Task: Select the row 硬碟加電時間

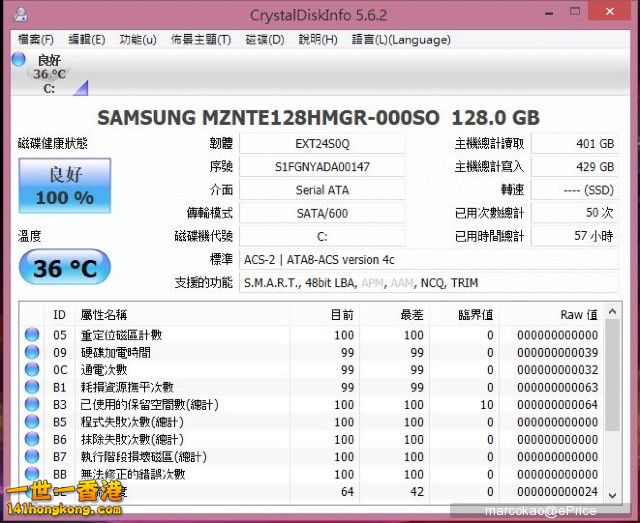Action: click(x=312, y=352)
